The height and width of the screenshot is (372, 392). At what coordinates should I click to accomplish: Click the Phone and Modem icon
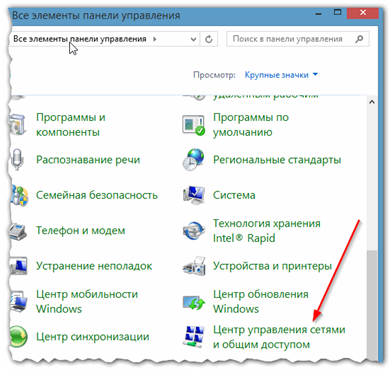click(18, 231)
